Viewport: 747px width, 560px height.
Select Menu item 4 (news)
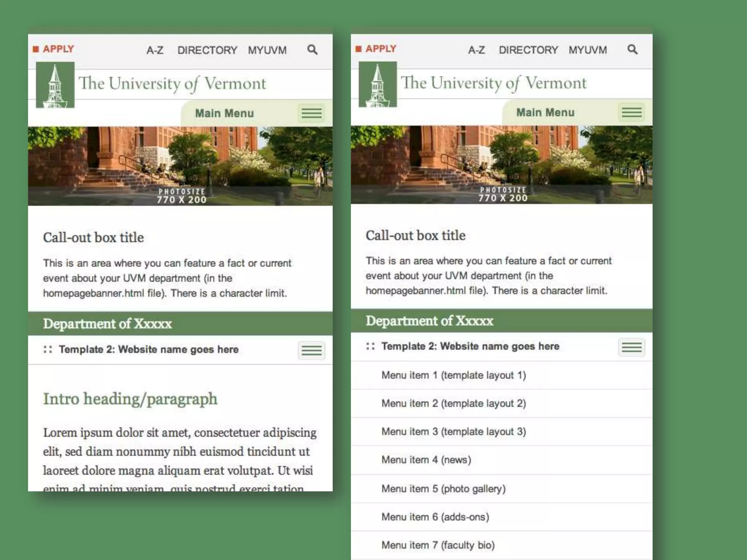(x=426, y=460)
